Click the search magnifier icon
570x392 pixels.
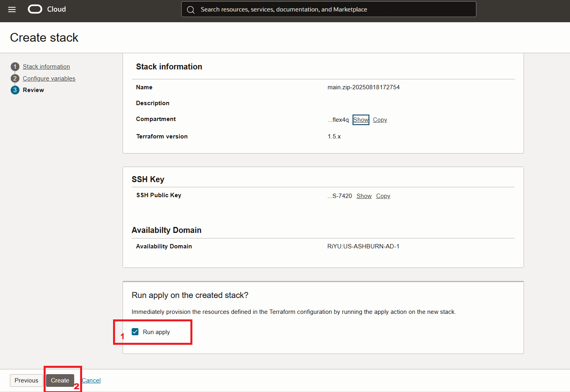pos(191,10)
